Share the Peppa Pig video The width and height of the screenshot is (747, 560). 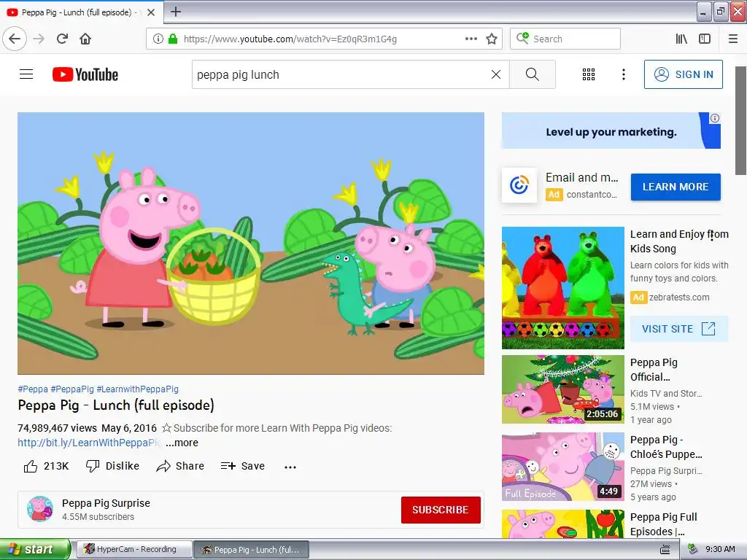[x=180, y=466]
